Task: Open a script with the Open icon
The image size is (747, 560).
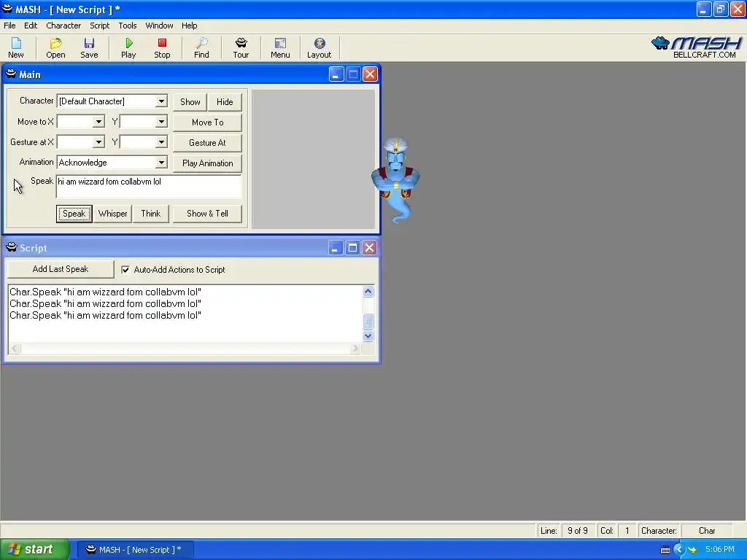Action: pyautogui.click(x=55, y=48)
